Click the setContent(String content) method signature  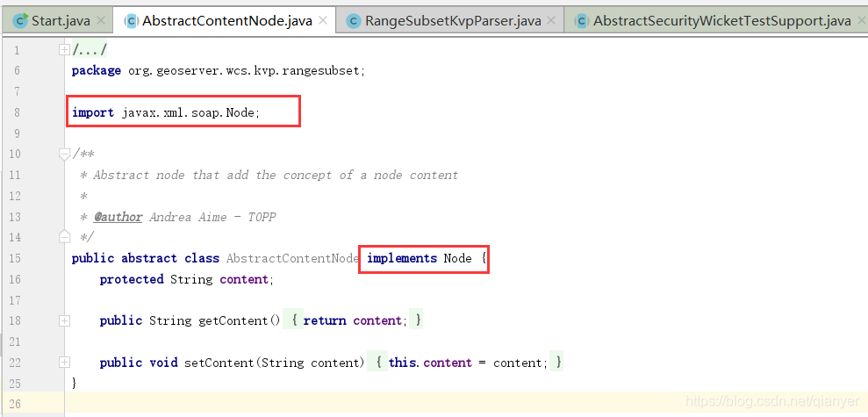click(275, 363)
